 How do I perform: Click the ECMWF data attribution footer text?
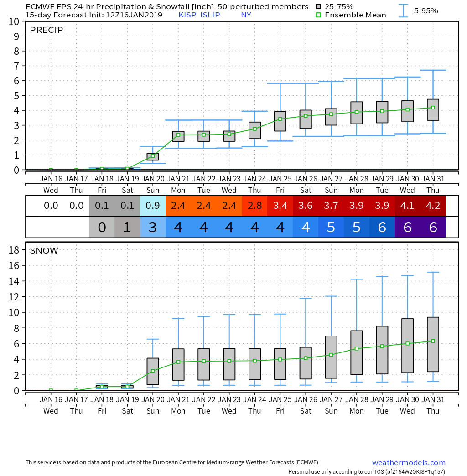[172, 462]
